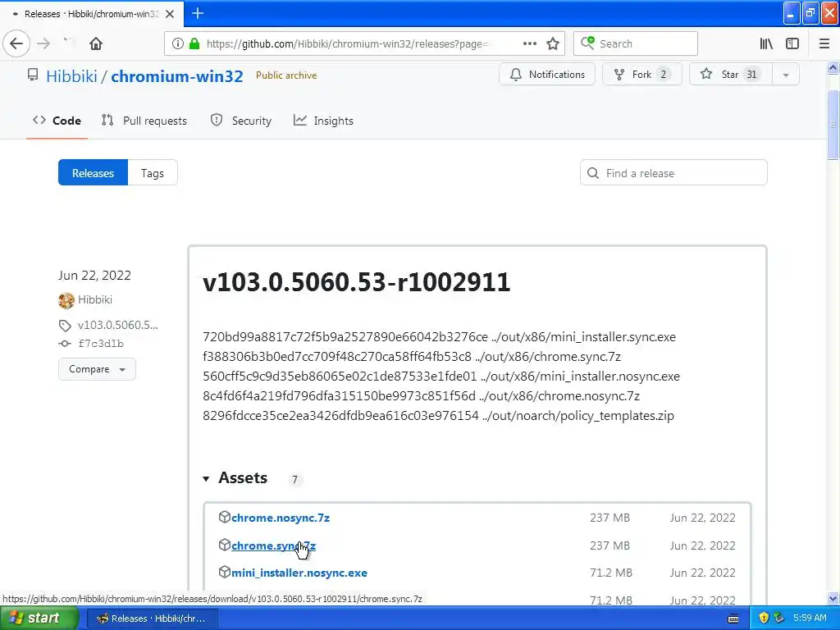
Task: Open the Firefox home page icon
Action: pos(96,44)
